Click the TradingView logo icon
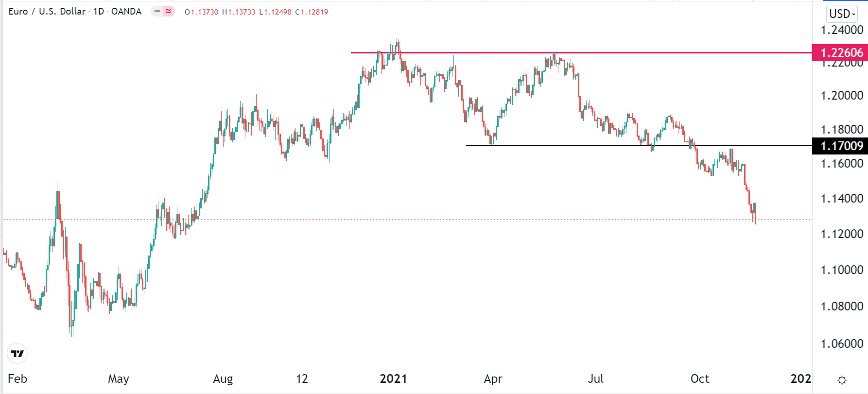This screenshot has height=394, width=868. click(x=17, y=354)
